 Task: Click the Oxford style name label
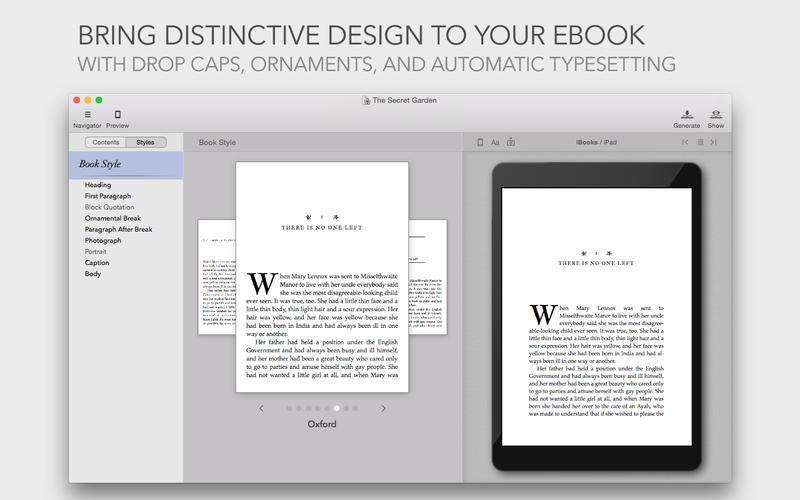pos(322,424)
